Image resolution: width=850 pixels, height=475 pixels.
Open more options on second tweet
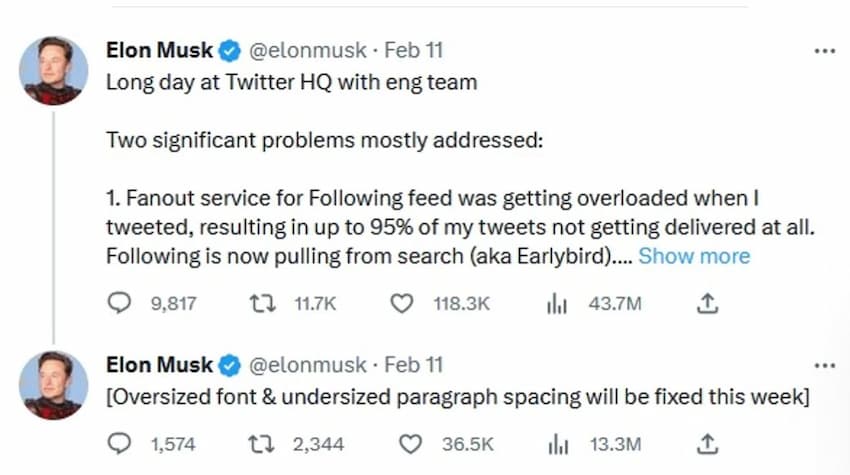[x=824, y=365]
